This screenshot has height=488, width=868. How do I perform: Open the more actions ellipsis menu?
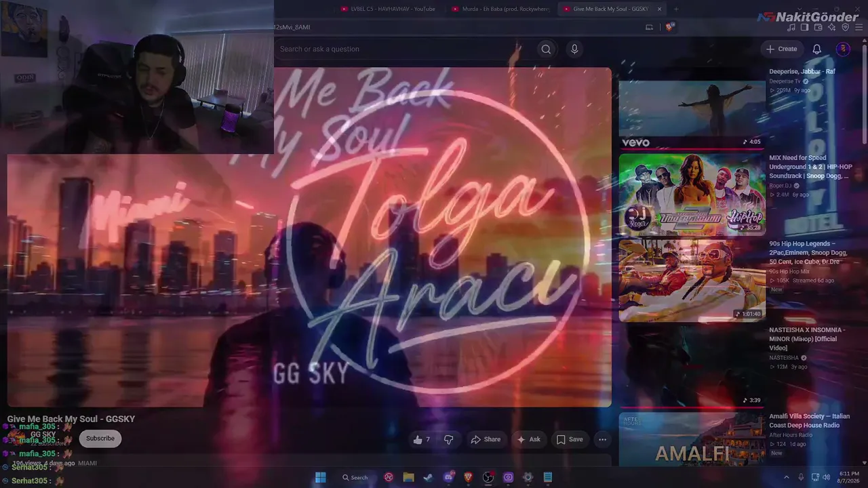(x=602, y=439)
